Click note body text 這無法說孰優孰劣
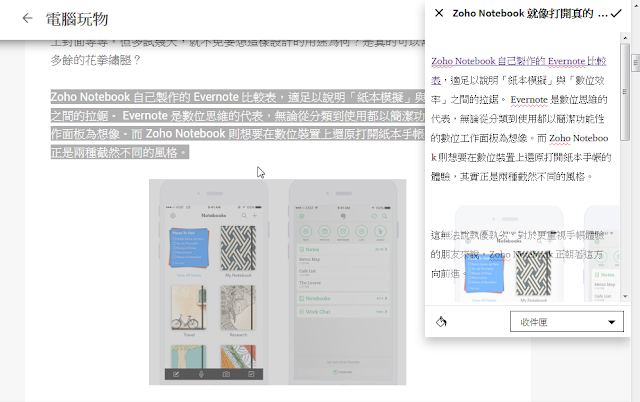This screenshot has height=402, width=640. tap(518, 254)
